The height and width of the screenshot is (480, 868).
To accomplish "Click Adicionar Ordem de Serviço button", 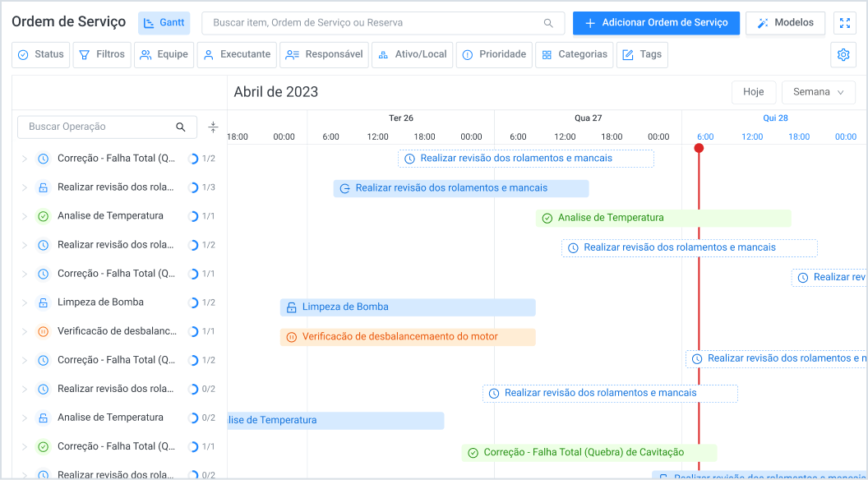I will [x=656, y=23].
